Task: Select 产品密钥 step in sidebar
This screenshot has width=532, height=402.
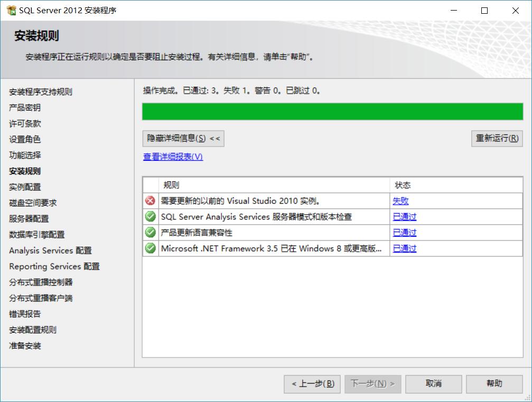Action: [x=25, y=108]
